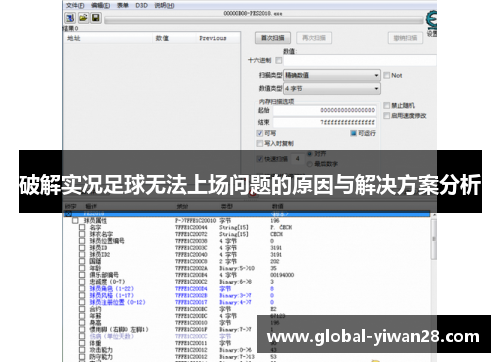Tick the 球员风格 (1-17) row checkbox
Image resolution: width=500 pixels, height=362 pixels.
click(x=82, y=295)
